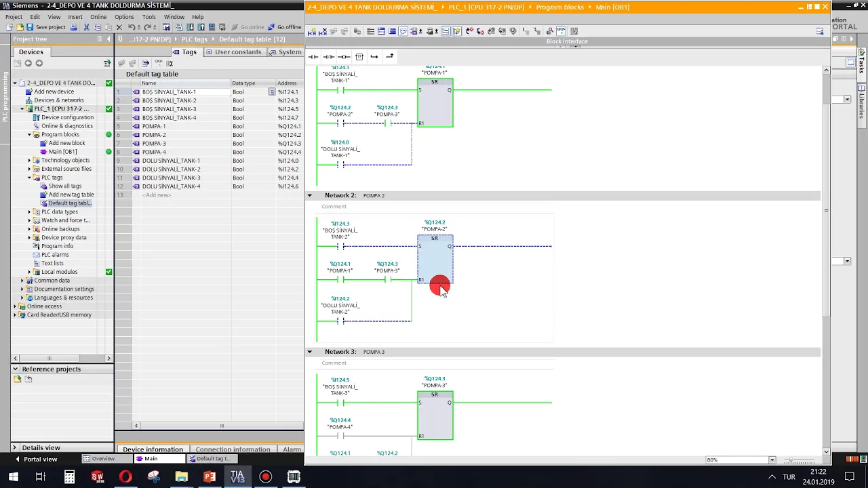The width and height of the screenshot is (868, 488).
Task: Click the Undo arrow icon
Action: [131, 27]
